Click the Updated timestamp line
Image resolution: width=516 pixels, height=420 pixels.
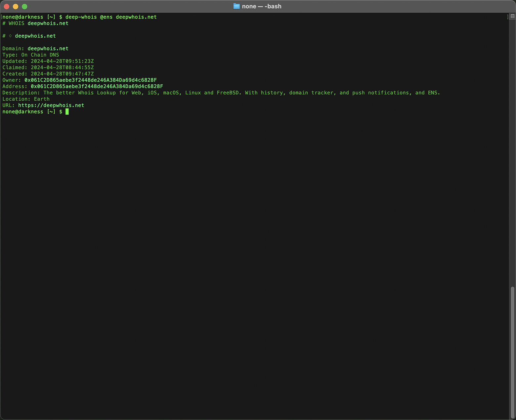[48, 61]
